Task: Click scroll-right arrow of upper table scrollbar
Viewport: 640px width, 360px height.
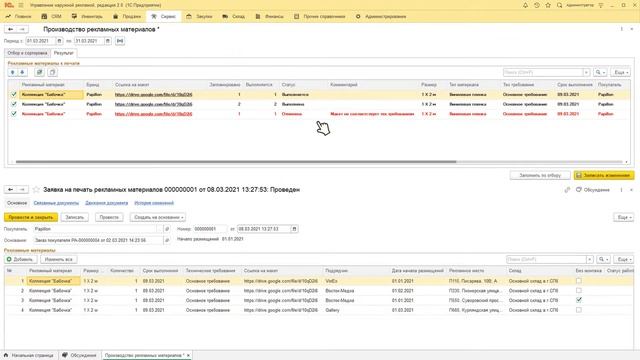Action: click(x=627, y=162)
